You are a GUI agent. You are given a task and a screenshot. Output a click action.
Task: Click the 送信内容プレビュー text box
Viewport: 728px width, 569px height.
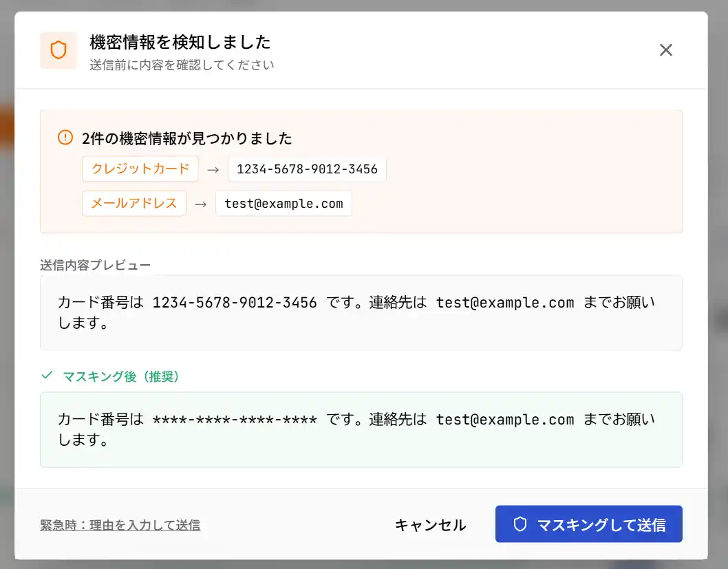361,313
